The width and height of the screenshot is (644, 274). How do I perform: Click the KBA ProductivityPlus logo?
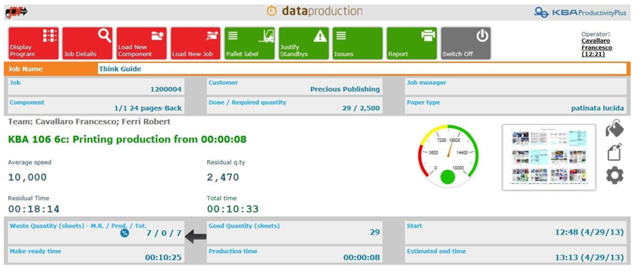point(580,12)
